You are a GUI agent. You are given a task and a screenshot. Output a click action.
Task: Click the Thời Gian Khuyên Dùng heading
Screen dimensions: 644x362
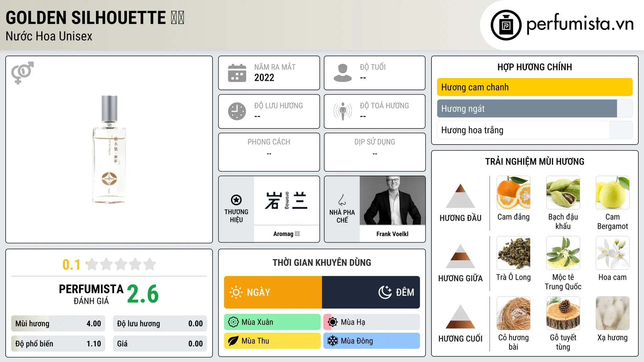(x=322, y=262)
